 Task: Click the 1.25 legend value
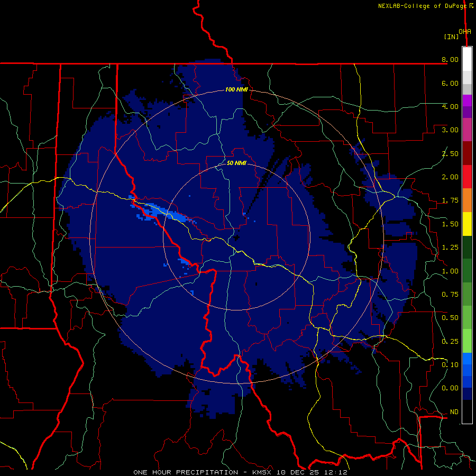pos(450,248)
